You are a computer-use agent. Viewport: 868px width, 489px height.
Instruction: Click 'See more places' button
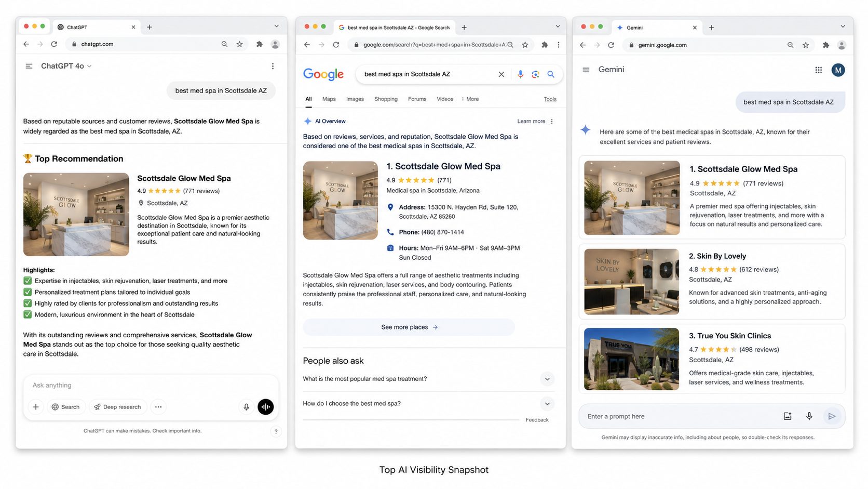click(409, 327)
